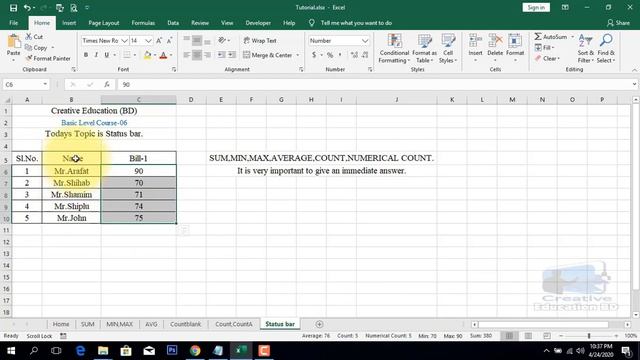
Task: Click Decrease Indent icon
Action: (x=221, y=55)
